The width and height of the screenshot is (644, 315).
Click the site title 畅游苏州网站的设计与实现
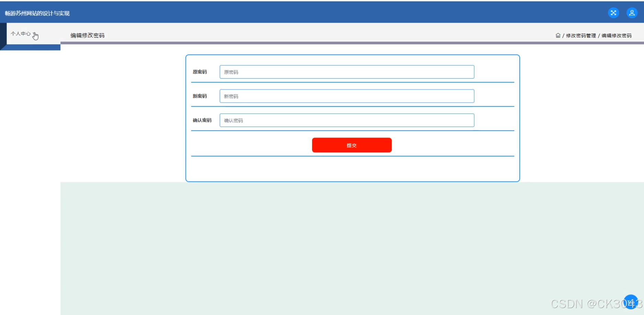coord(37,13)
